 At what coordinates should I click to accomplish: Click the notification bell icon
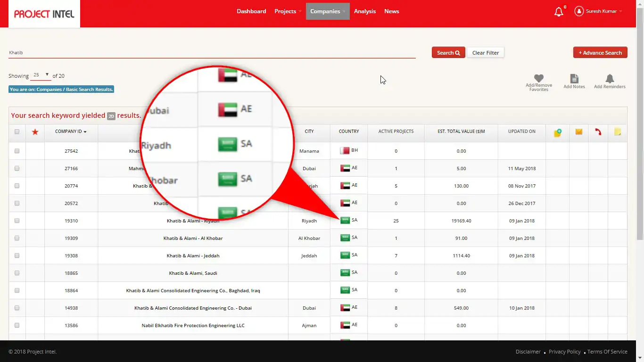(x=559, y=12)
